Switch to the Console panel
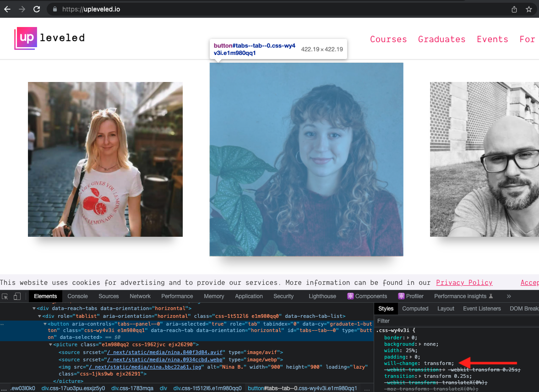This screenshot has width=539, height=392. 77,296
